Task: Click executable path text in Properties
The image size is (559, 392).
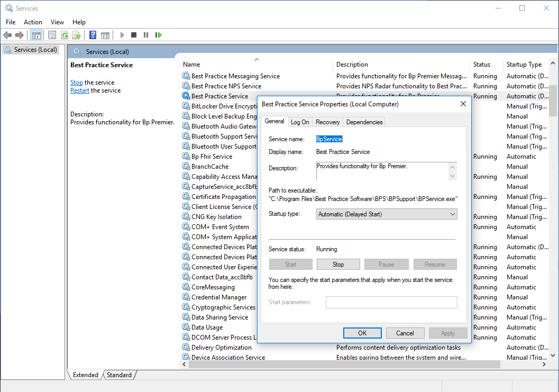Action: coord(363,199)
